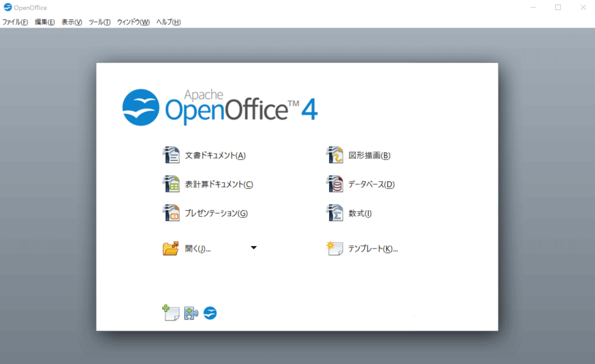Expand the recent documents arrow beside 開く
595x364 pixels.
coord(254,248)
